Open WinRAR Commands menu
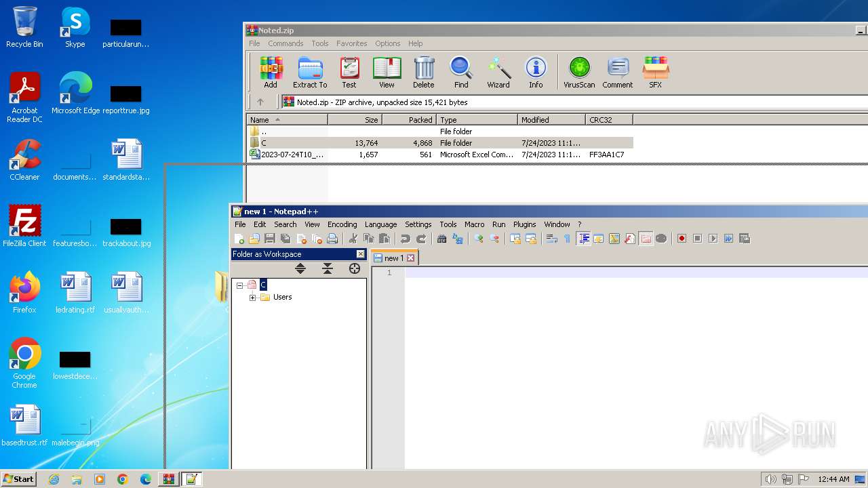Viewport: 868px width, 488px height. (x=285, y=43)
